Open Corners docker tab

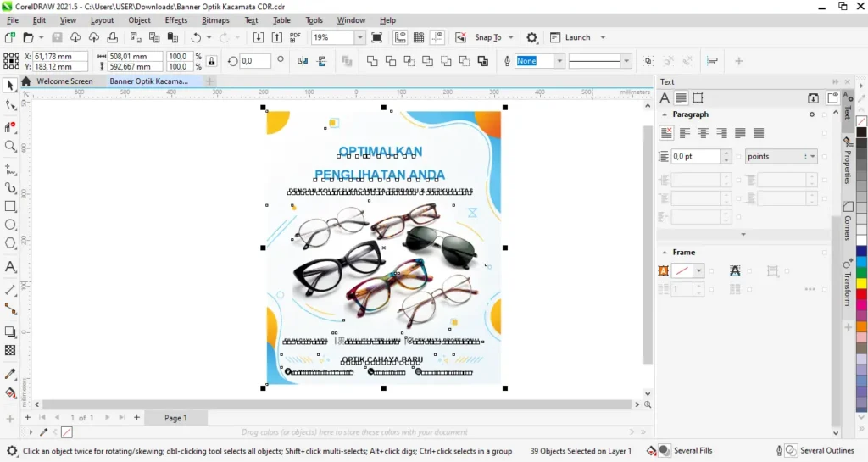tap(848, 222)
